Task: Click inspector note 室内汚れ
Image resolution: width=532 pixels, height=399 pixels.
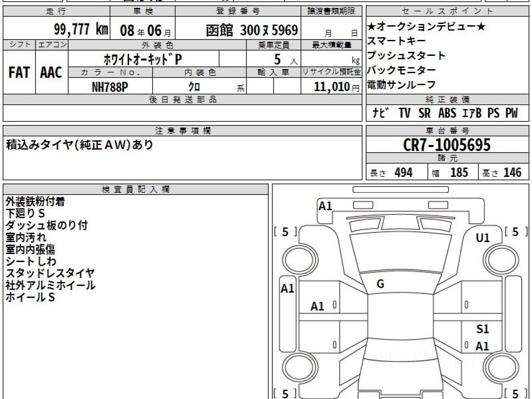Action: pos(26,237)
